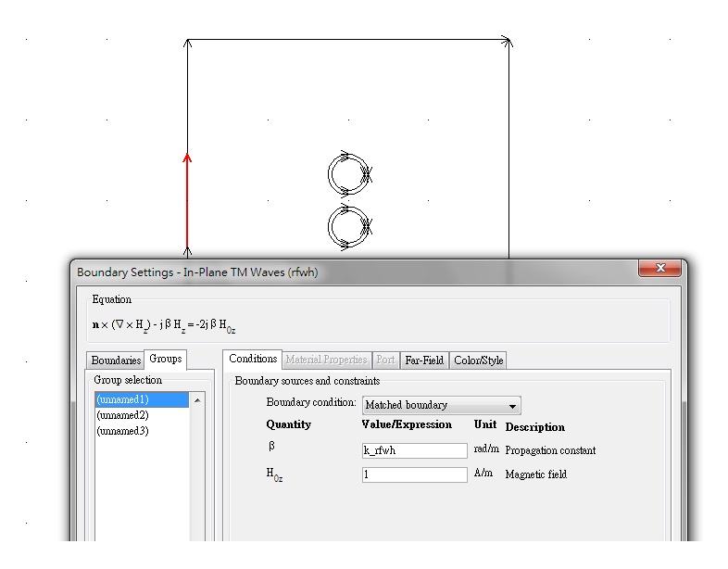Open the Conditions tab
728x569 pixels.
253,360
